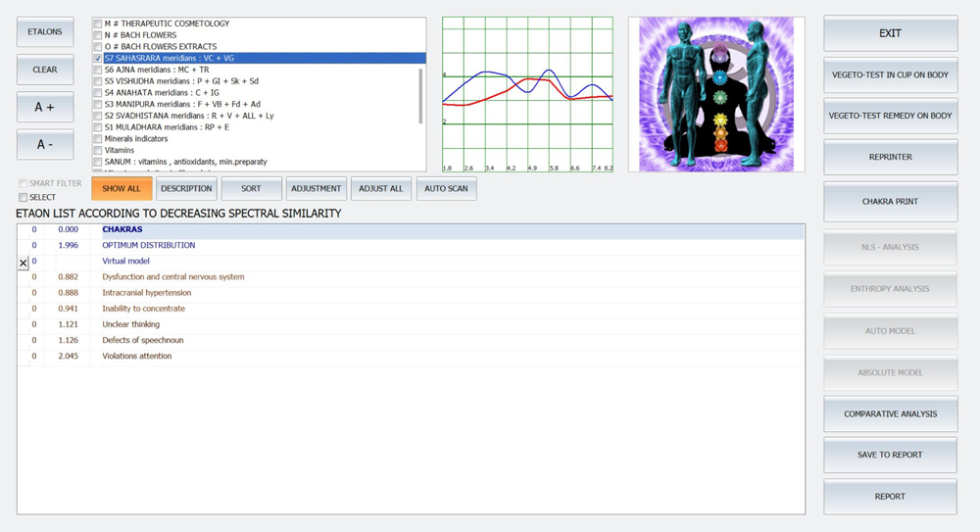The image size is (980, 532).
Task: Click the 0.882 similarity value
Action: click(x=69, y=277)
